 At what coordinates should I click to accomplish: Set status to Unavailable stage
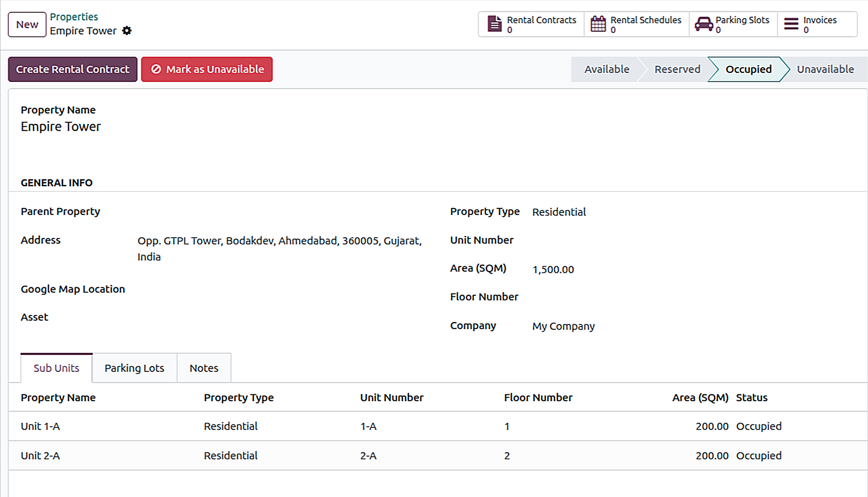825,69
